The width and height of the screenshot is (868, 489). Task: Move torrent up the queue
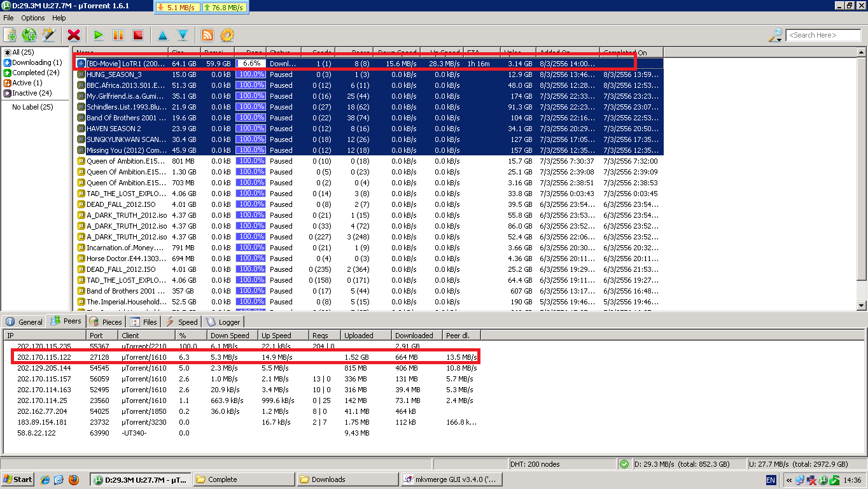pos(163,35)
